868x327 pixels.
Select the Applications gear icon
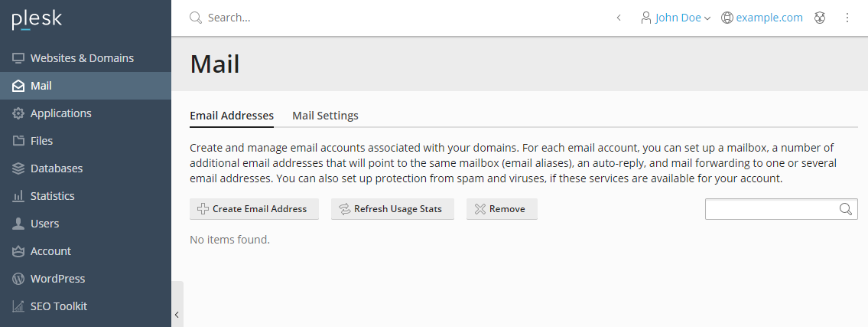tap(18, 113)
